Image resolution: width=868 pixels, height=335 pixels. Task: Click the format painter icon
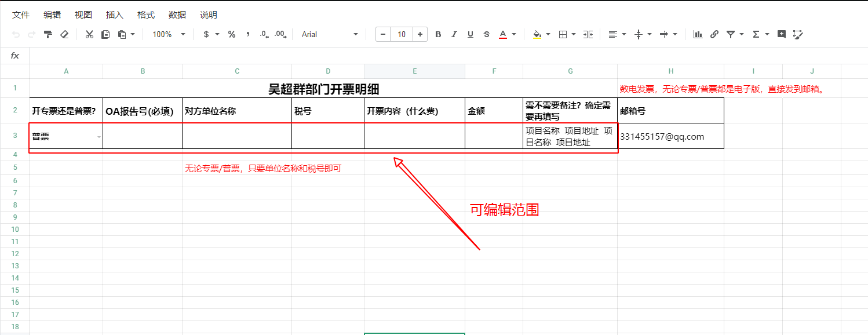pyautogui.click(x=48, y=34)
